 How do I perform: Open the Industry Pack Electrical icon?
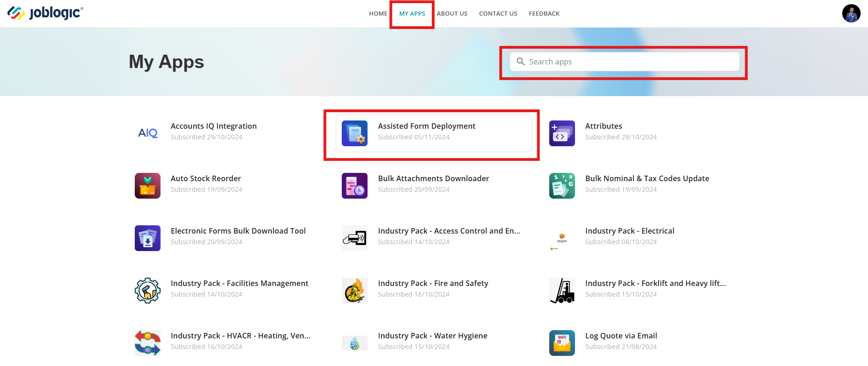(562, 238)
